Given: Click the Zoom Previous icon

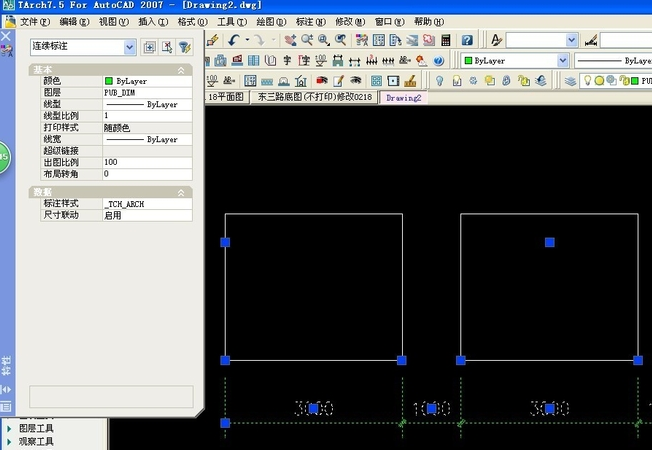Looking at the screenshot, I should coord(341,40).
